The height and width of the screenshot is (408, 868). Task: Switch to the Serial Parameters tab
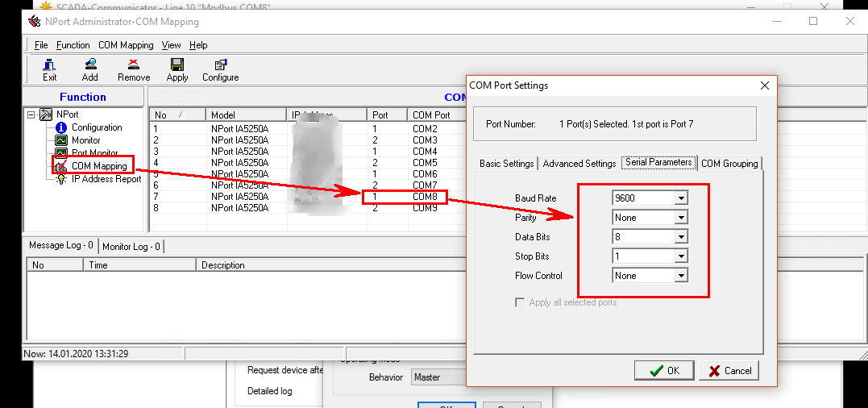click(658, 162)
